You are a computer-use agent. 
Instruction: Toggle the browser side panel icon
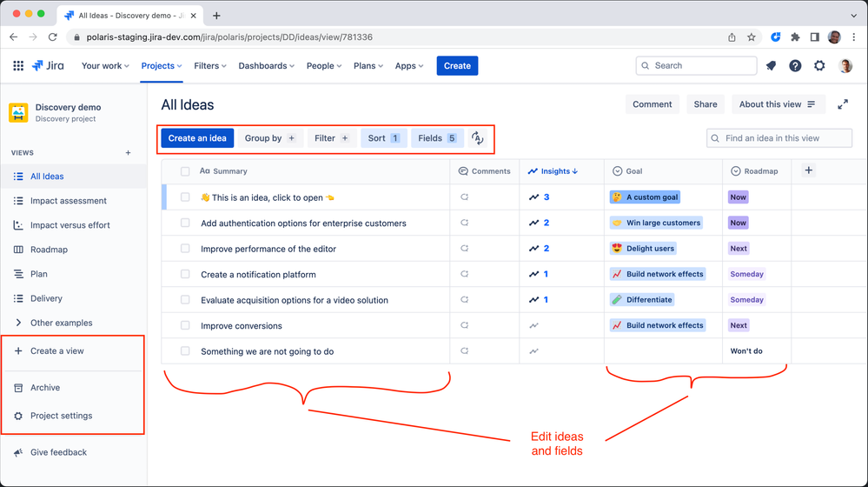pyautogui.click(x=814, y=37)
